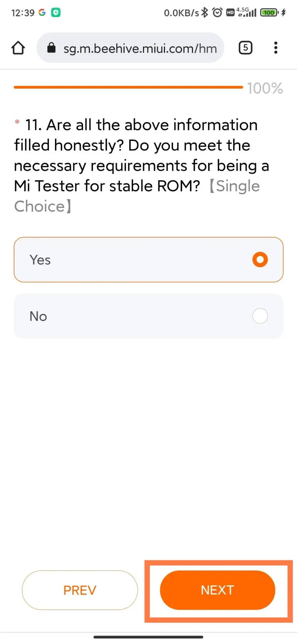This screenshot has width=297, height=644.
Task: Tap the bottom gesture navigation handle
Action: click(x=148, y=637)
